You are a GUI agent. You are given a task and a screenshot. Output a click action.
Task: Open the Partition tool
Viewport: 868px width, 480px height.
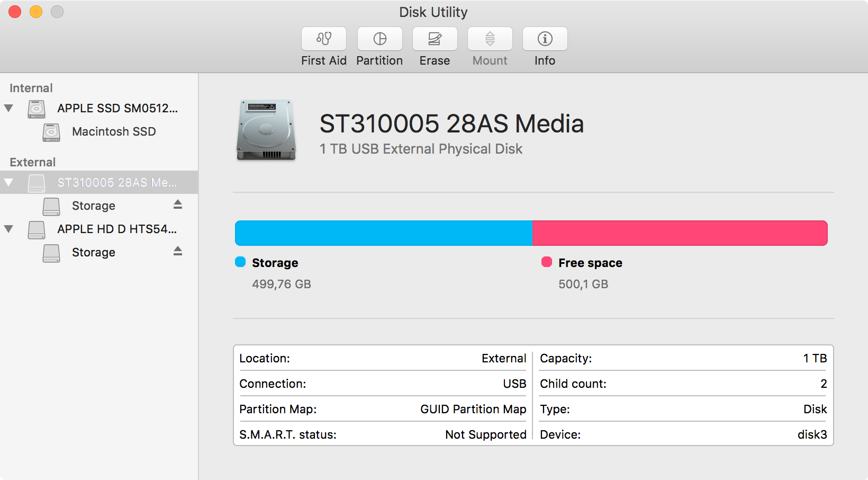click(x=379, y=39)
